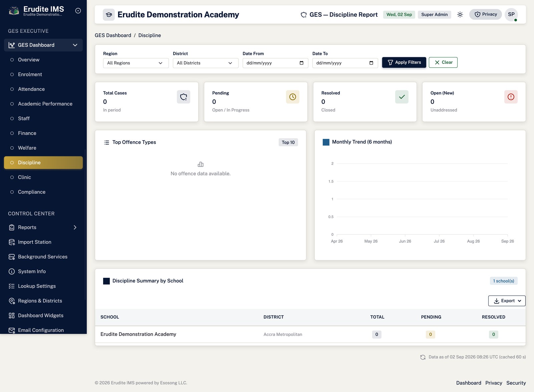Viewport: 534px width, 392px height.
Task: Toggle the sun theme switch icon
Action: [460, 15]
